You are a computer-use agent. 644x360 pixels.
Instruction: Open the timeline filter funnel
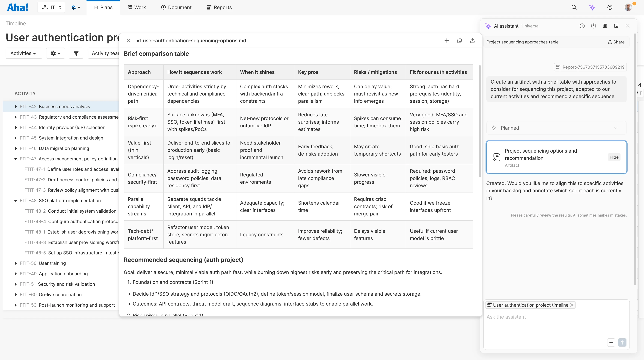tap(76, 53)
